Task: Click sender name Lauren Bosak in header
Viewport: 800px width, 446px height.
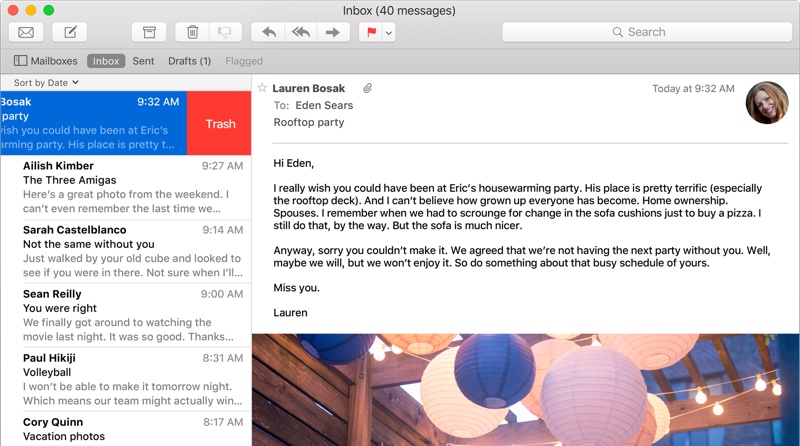Action: (308, 88)
